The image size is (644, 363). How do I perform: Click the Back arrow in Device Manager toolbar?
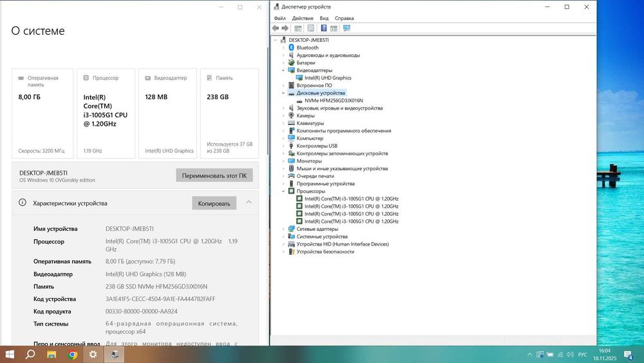(x=275, y=28)
